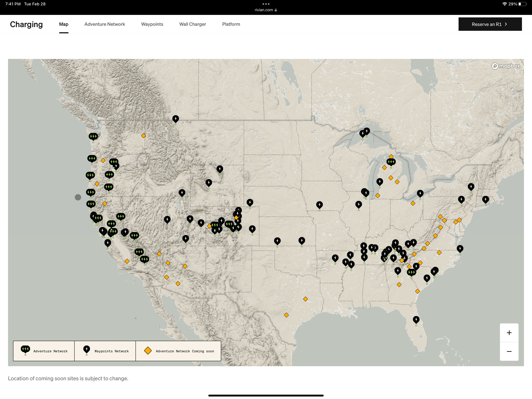Open the Platform tab

point(231,24)
